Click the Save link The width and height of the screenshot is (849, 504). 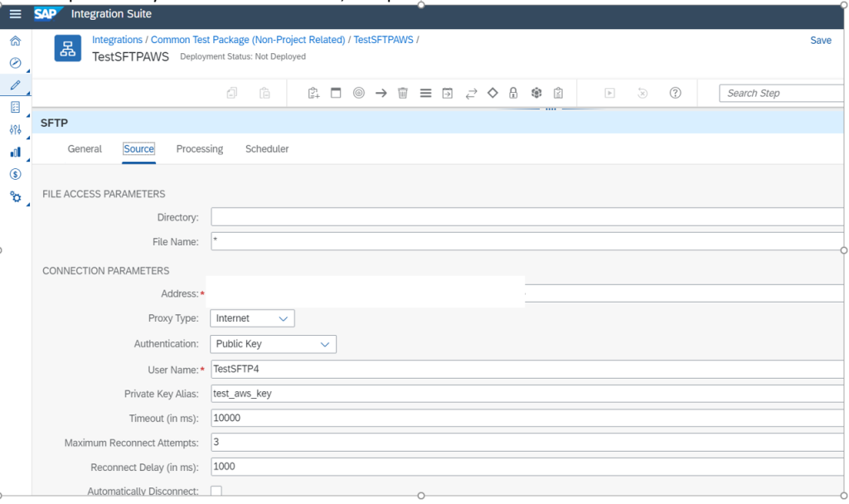[820, 40]
